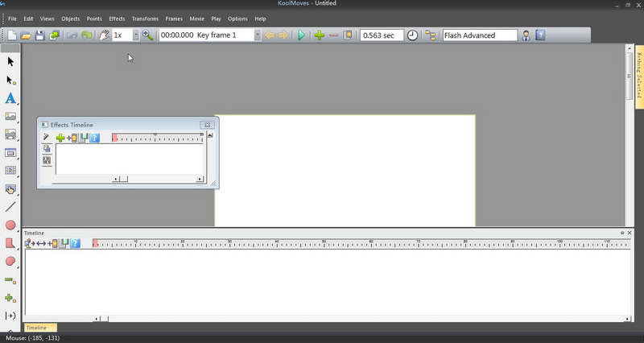Open Effects Timeline help icon
Image resolution: width=644 pixels, height=343 pixels.
pyautogui.click(x=94, y=138)
